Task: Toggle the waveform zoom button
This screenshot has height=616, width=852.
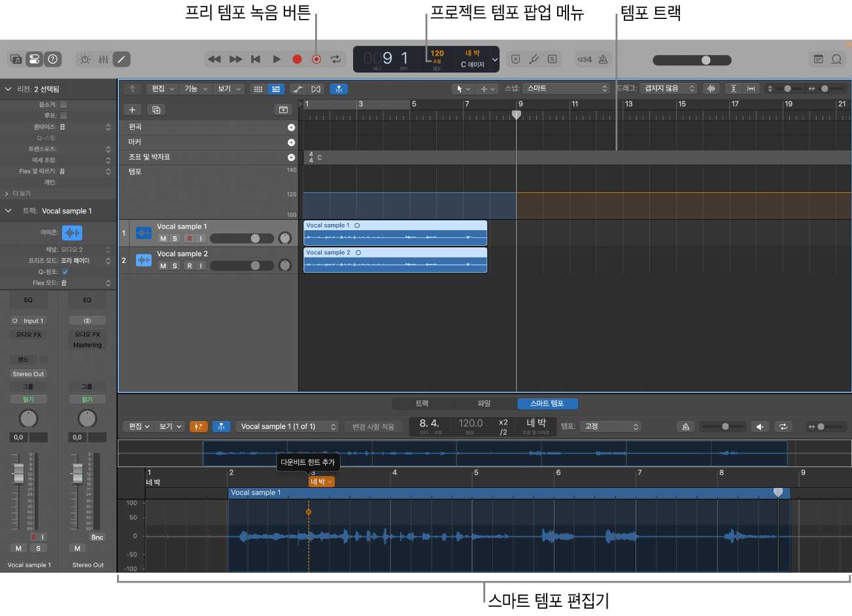Action: [x=711, y=88]
